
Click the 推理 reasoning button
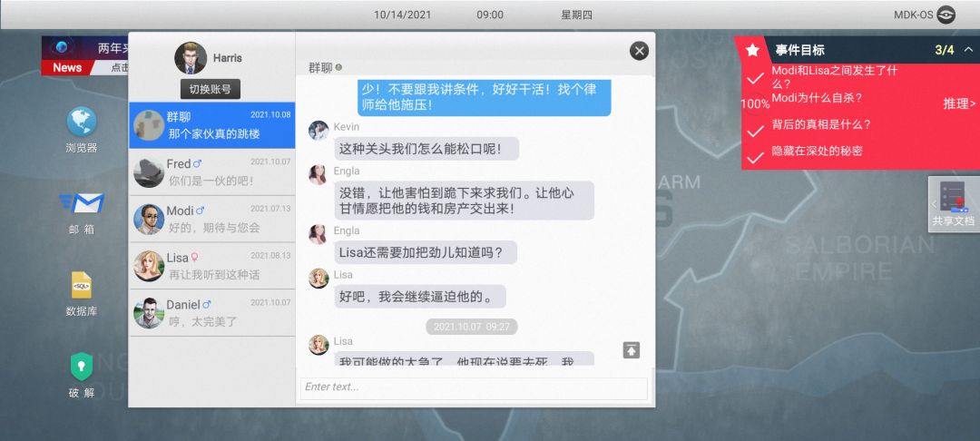tap(959, 103)
